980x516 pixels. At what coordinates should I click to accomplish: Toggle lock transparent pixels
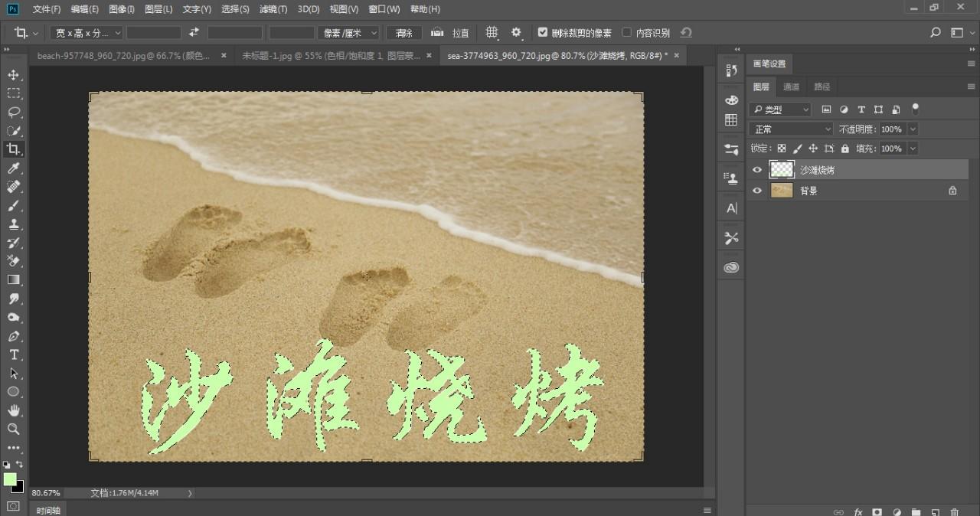[782, 149]
